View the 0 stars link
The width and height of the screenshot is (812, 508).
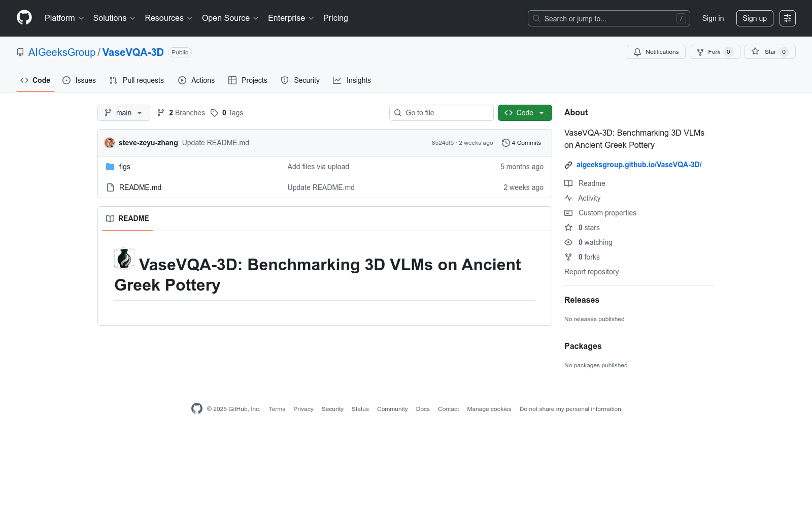pyautogui.click(x=583, y=228)
